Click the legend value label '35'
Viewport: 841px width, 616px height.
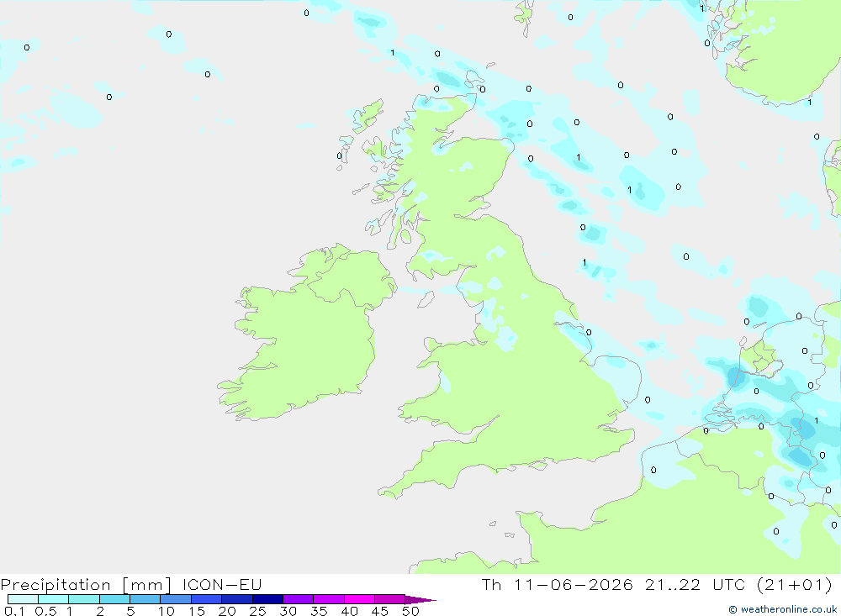pos(319,611)
